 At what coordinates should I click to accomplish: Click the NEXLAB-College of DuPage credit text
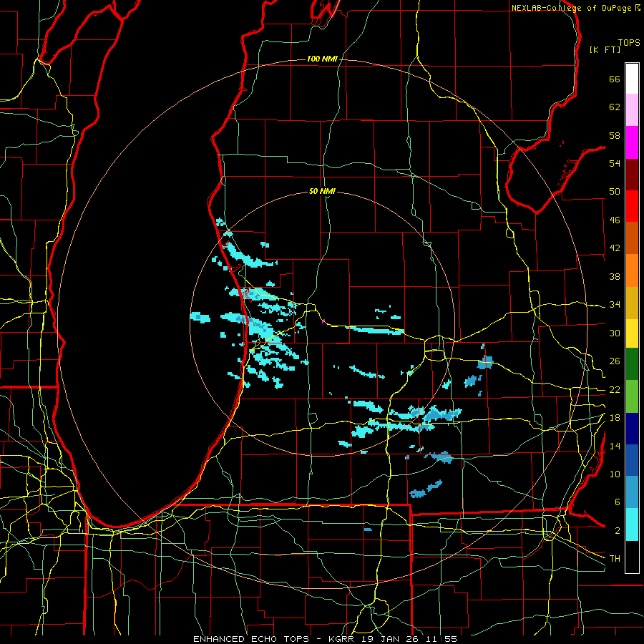click(571, 8)
